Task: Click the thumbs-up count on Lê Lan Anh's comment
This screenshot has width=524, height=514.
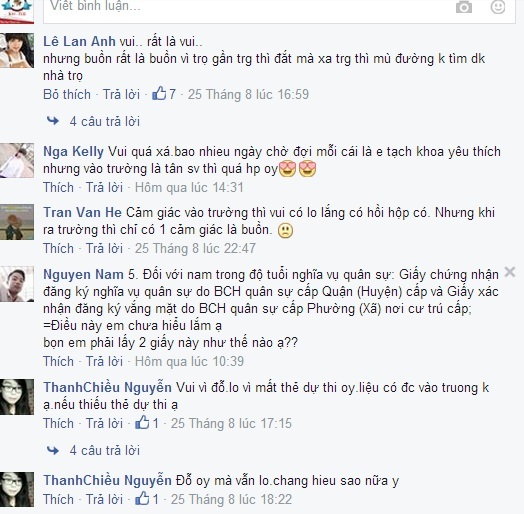Action: tap(164, 94)
